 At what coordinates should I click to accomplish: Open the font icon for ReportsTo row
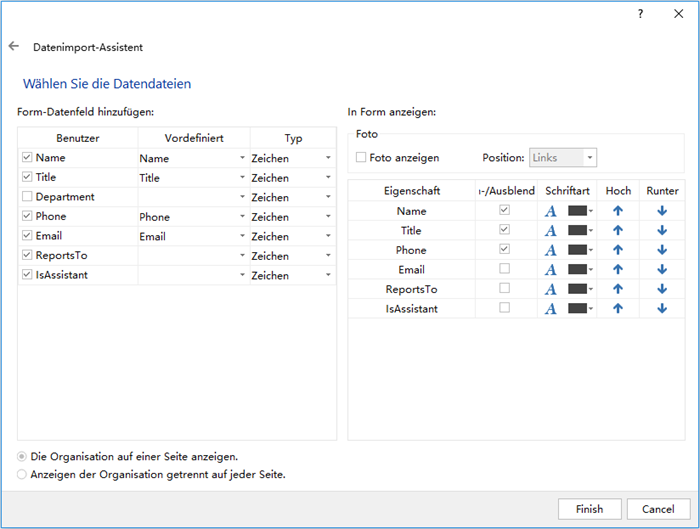click(550, 289)
